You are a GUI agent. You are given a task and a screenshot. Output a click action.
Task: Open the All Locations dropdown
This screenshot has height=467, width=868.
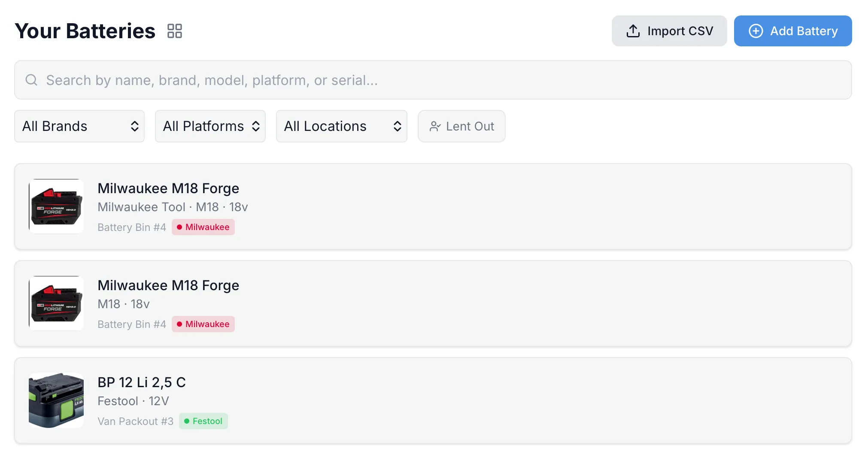pos(341,126)
